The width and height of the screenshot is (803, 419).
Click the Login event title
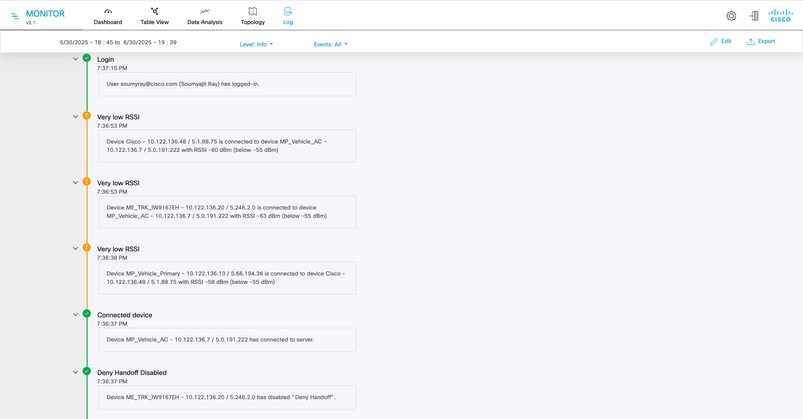pyautogui.click(x=105, y=59)
